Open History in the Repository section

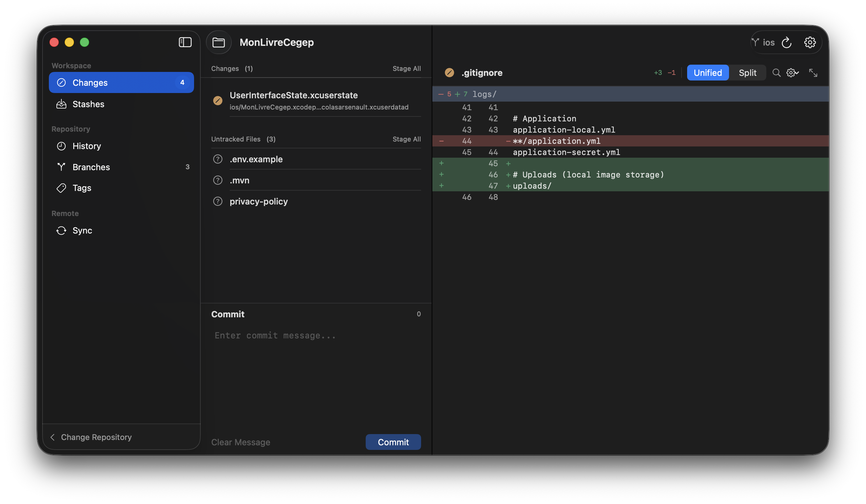pos(121,146)
